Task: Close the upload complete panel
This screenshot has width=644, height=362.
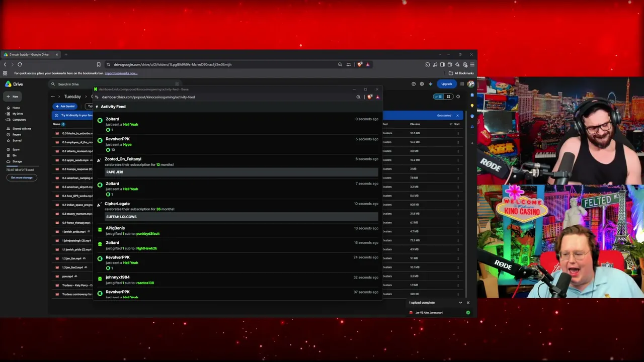Action: tap(468, 303)
